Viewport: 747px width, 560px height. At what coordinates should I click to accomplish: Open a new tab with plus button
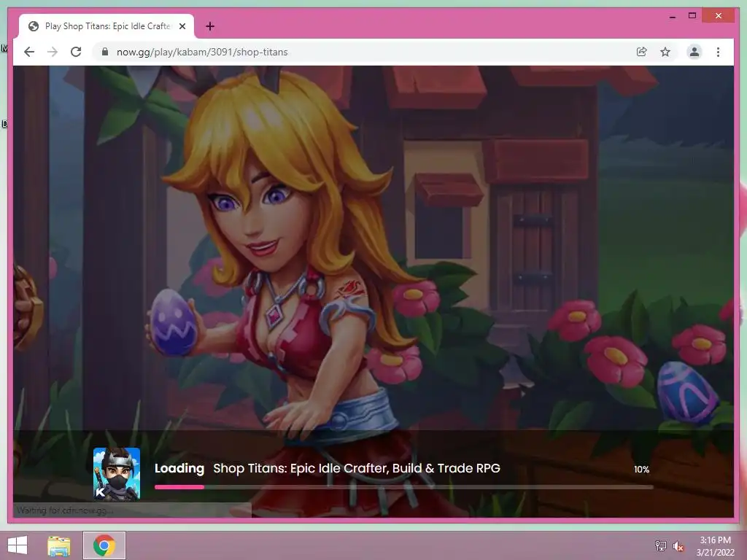click(209, 26)
